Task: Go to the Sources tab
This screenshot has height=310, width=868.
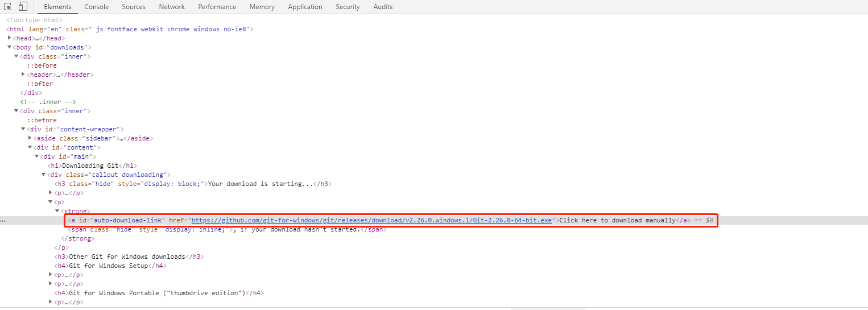Action: click(134, 7)
